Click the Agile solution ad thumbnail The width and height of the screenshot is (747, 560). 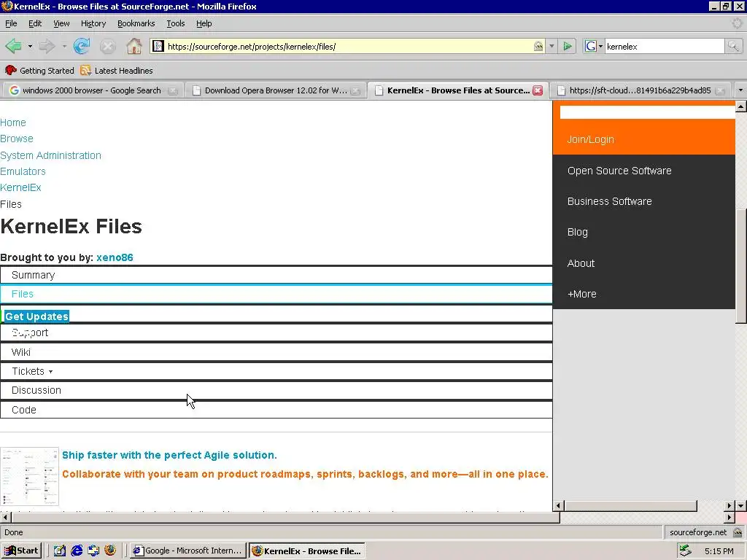29,476
